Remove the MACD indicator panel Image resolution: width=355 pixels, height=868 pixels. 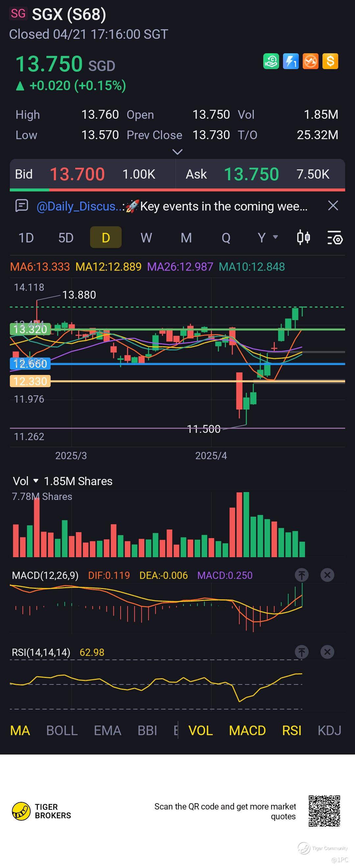click(x=327, y=575)
